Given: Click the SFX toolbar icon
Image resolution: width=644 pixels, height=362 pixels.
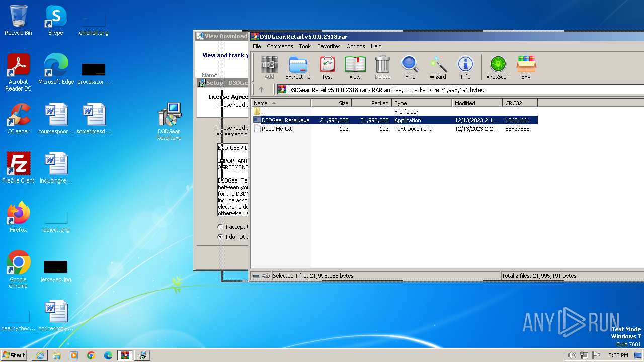Looking at the screenshot, I should coord(526,67).
